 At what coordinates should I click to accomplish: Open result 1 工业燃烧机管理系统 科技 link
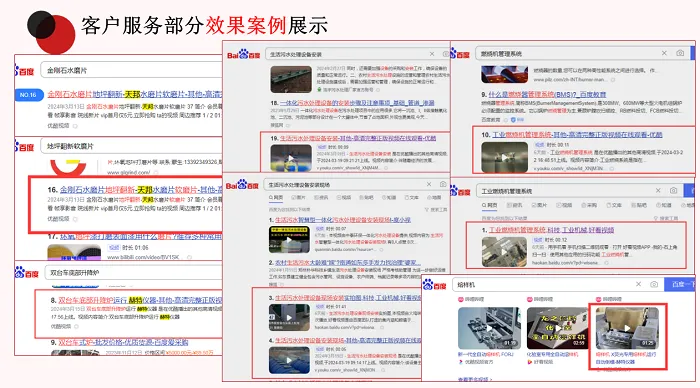[551, 230]
